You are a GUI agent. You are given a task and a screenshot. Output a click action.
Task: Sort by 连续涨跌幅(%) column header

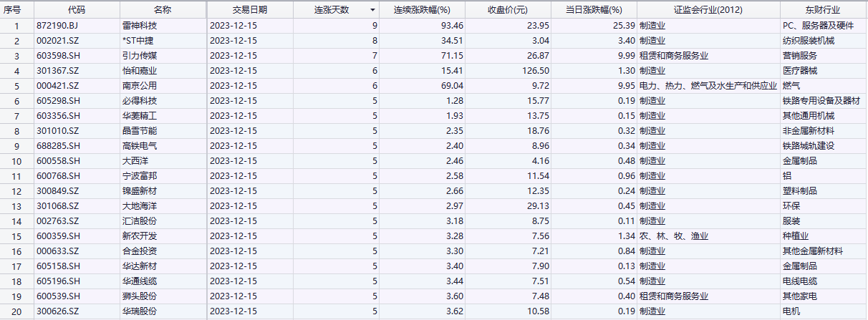pos(422,10)
